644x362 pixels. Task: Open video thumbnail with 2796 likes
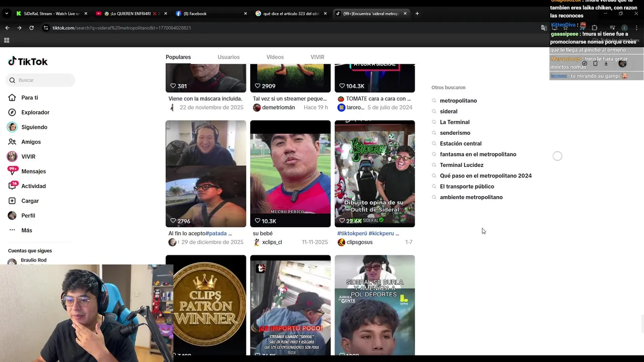pyautogui.click(x=206, y=173)
